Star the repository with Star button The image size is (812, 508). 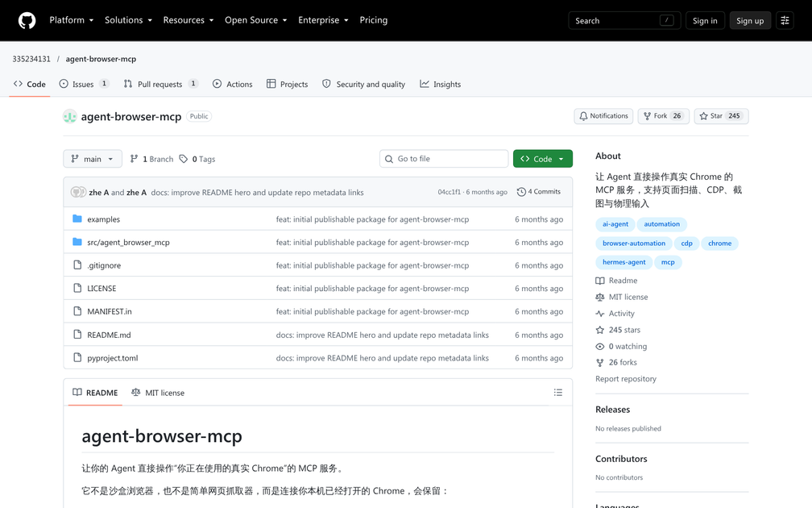722,116
